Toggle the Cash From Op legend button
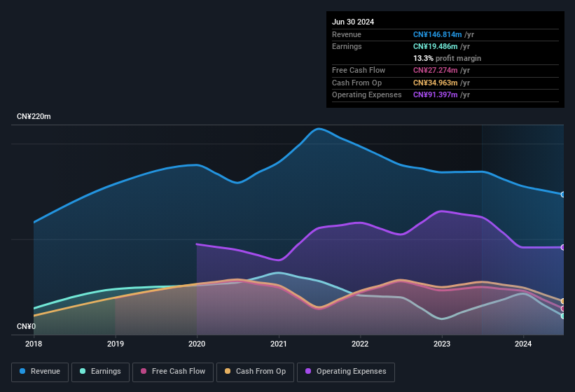 pos(255,372)
